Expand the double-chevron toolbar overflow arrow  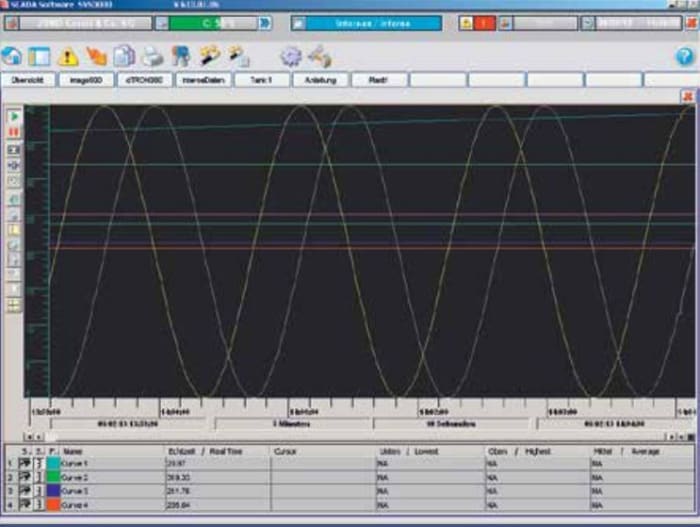click(x=265, y=23)
